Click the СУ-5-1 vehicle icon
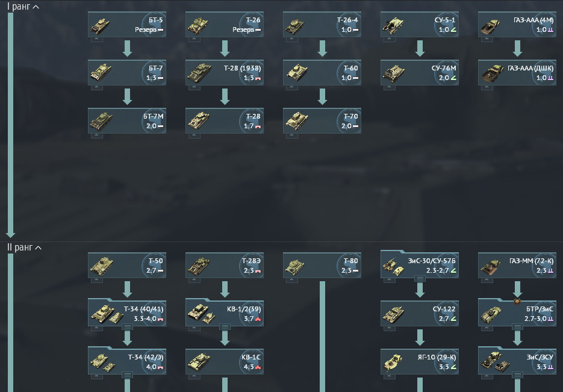Image resolution: width=563 pixels, height=392 pixels. [393, 25]
